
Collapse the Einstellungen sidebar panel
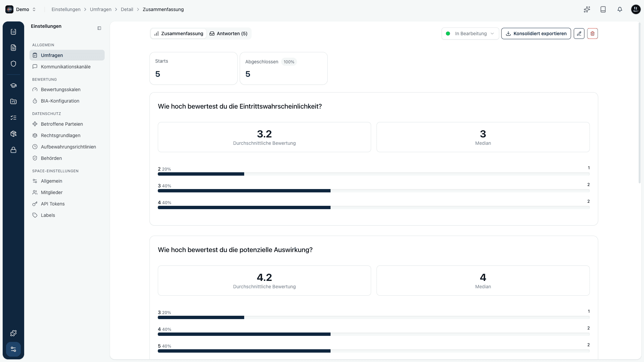(99, 28)
